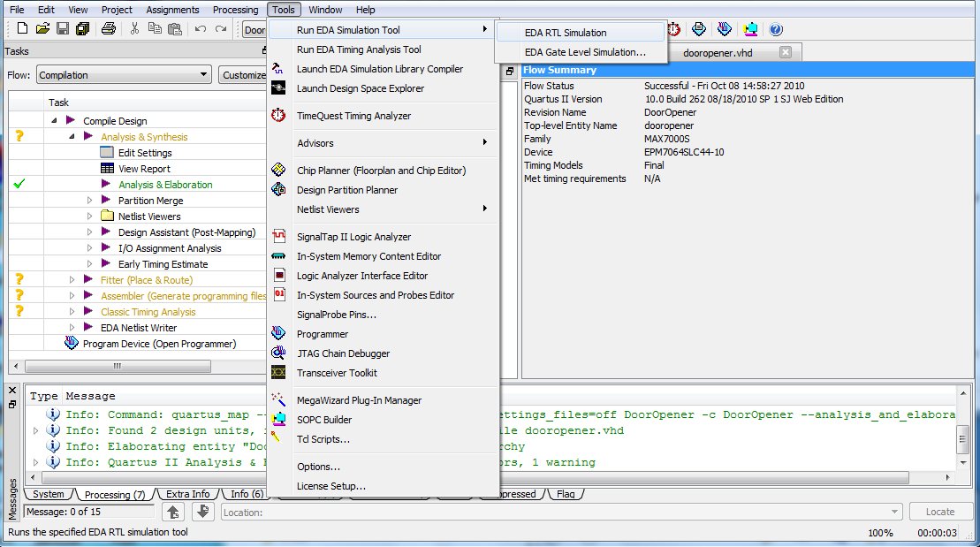Screen dimensions: 980x547
Task: Start the Compile Design play arrow
Action: (71, 120)
